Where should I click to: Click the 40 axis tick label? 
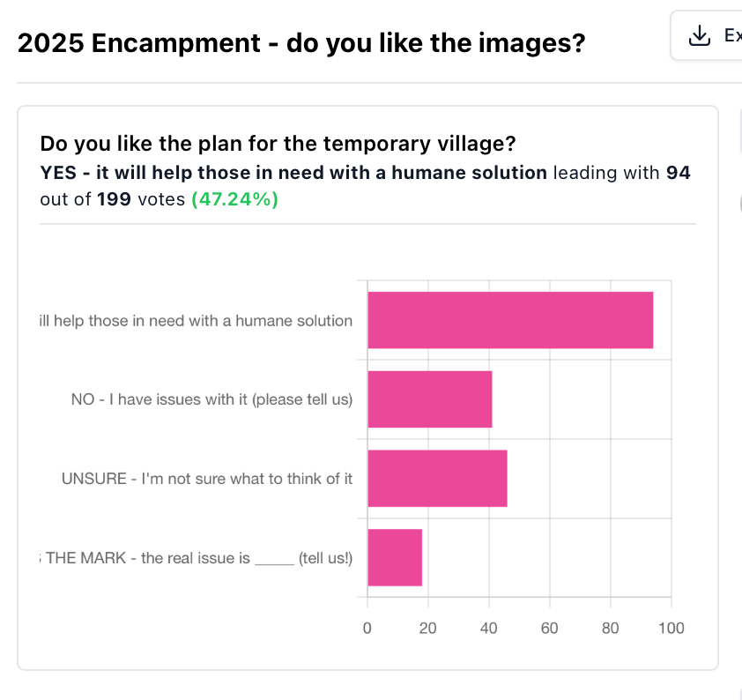coord(489,628)
